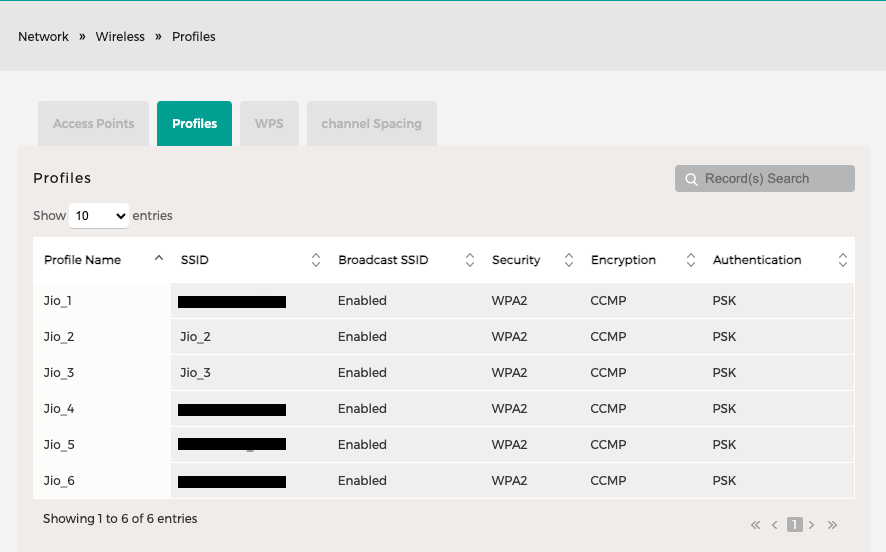Sort by Encryption column arrows

(690, 260)
